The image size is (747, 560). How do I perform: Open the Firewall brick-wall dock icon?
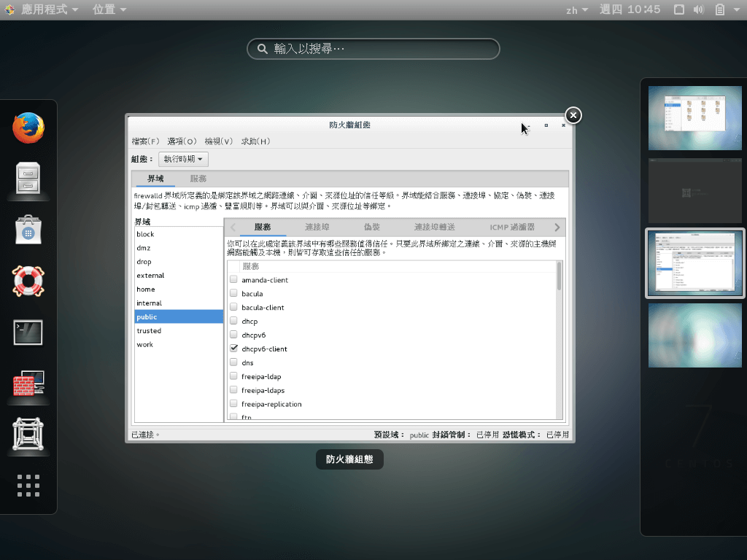coord(29,384)
